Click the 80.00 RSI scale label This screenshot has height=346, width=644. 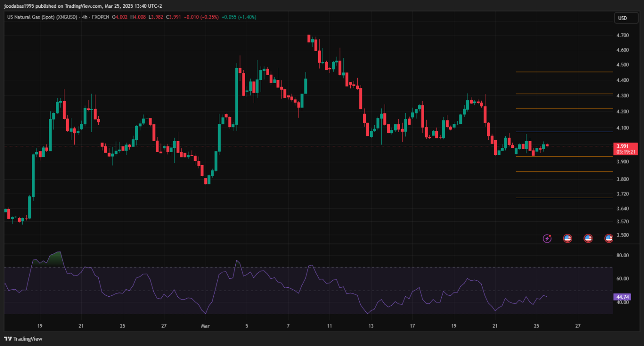pos(622,256)
